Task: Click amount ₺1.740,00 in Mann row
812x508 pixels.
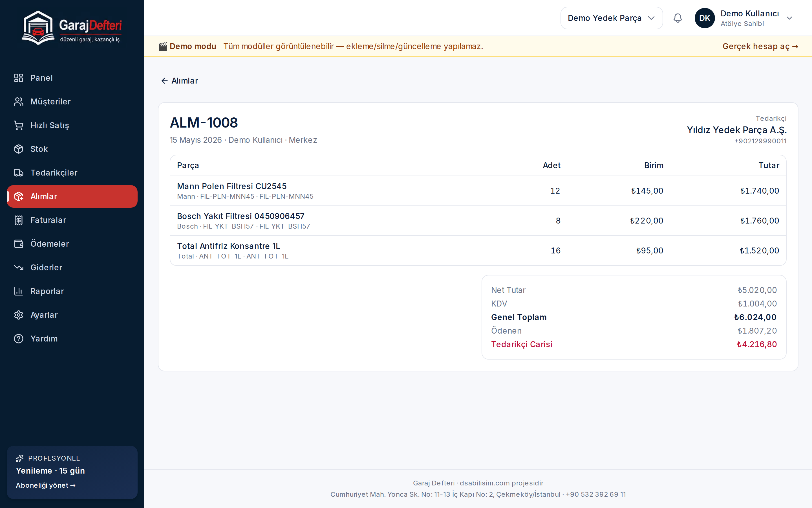Action: click(x=760, y=191)
